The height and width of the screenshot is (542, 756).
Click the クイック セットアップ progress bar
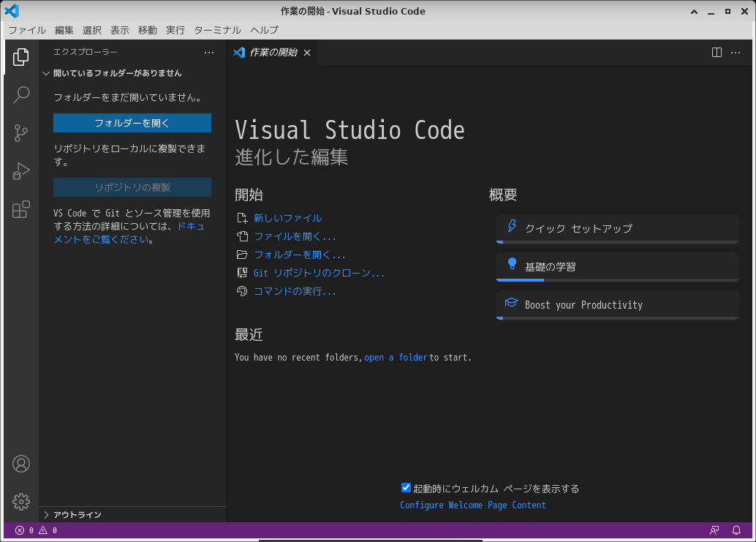pyautogui.click(x=617, y=241)
